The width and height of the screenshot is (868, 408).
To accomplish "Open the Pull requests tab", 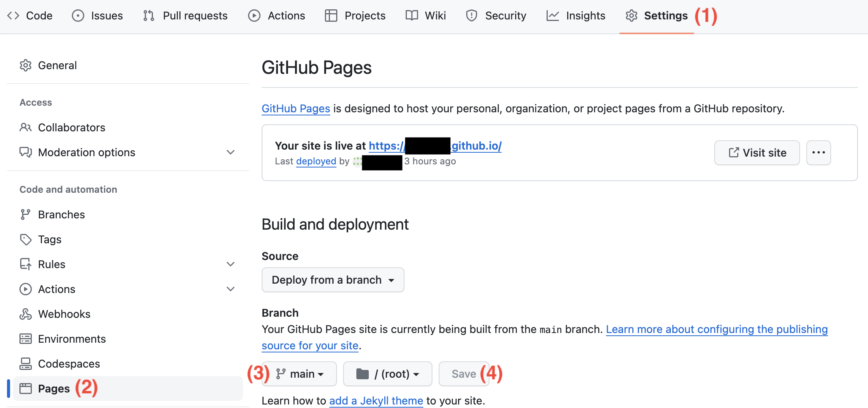I will tap(185, 16).
